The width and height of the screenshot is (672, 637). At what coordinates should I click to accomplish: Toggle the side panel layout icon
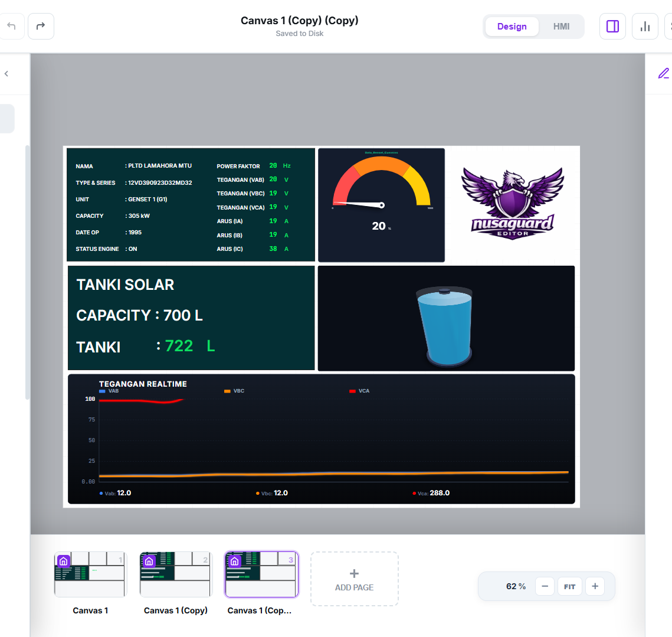tap(612, 27)
